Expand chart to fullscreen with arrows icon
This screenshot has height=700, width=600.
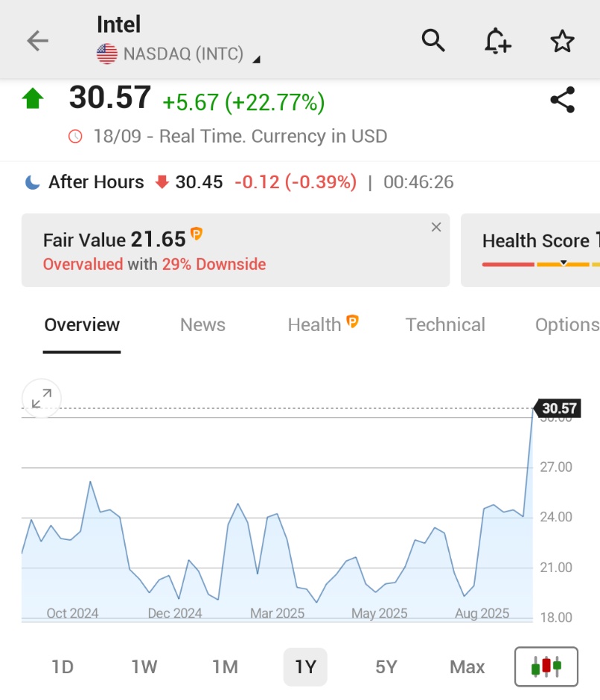(42, 398)
